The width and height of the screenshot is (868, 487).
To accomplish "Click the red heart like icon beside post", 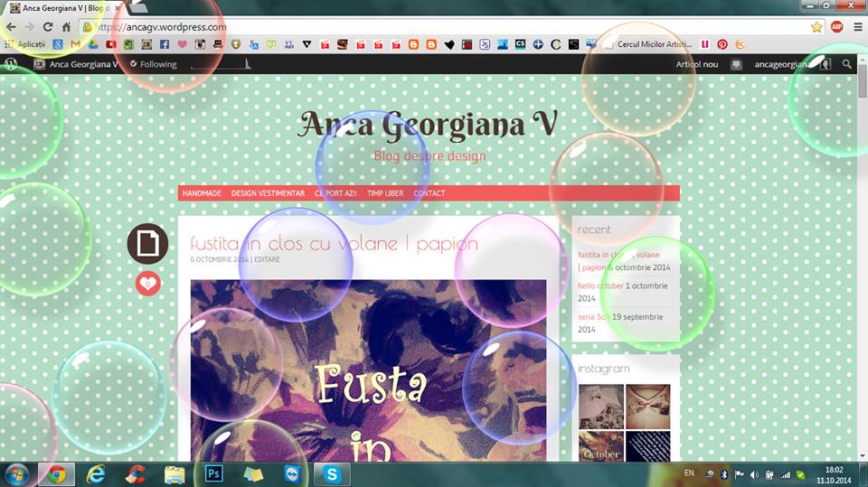I will tap(147, 284).
